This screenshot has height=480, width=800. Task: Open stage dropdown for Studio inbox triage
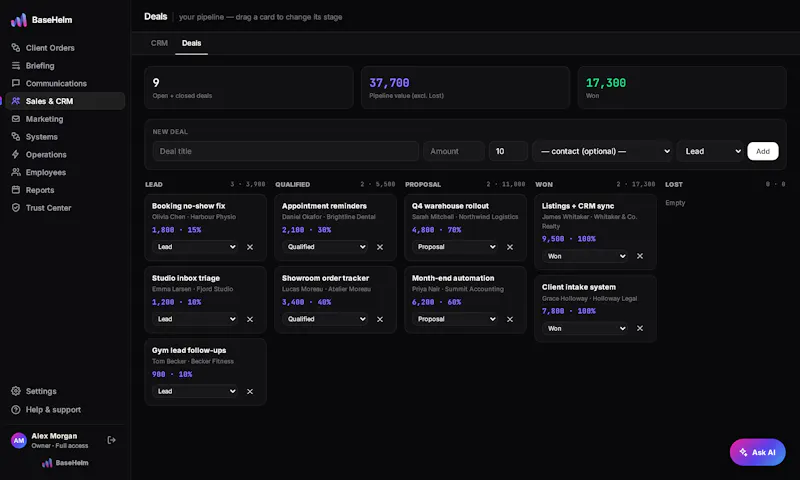point(196,319)
